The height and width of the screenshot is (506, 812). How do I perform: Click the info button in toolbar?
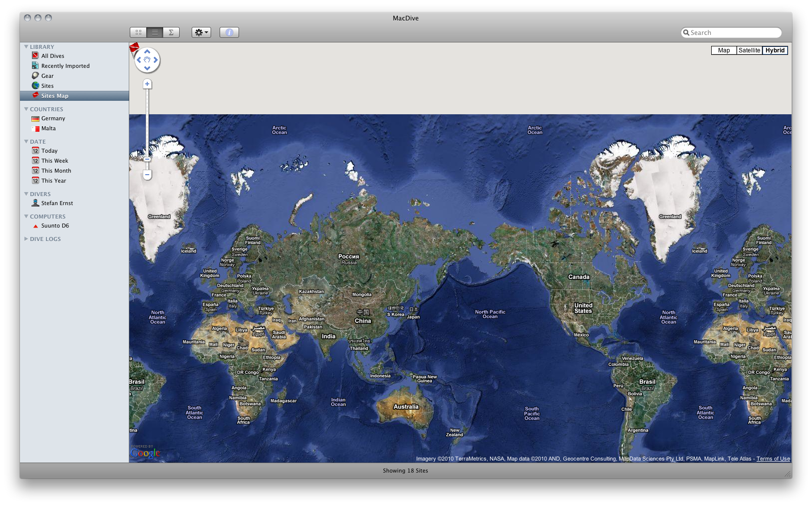click(x=229, y=32)
